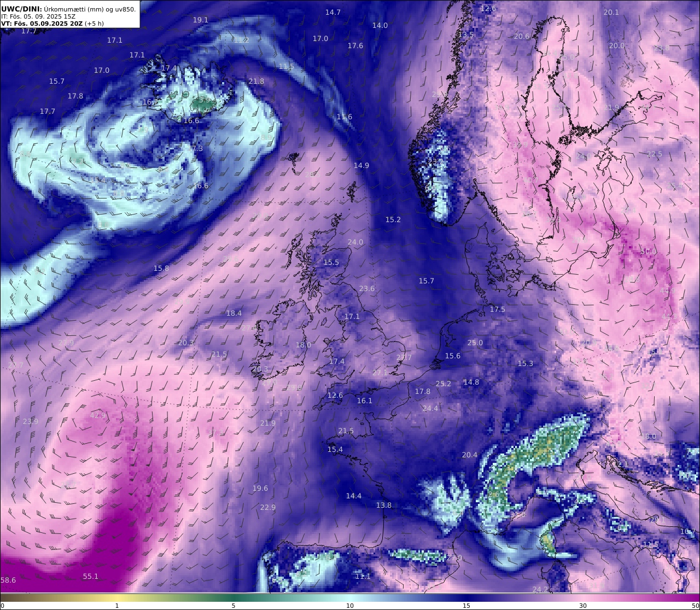Click the 15.2 value label
The height and width of the screenshot is (610, 700).
[x=393, y=219]
